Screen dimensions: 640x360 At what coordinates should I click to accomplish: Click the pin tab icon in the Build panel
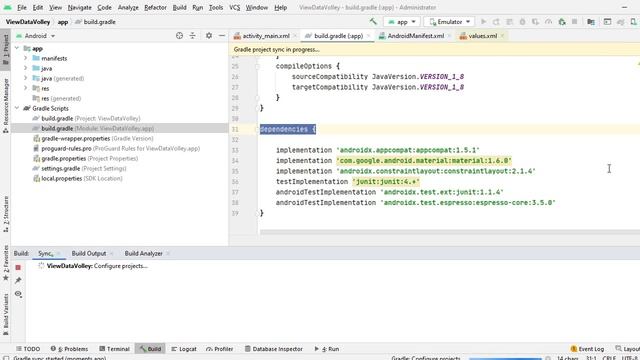(x=18, y=280)
